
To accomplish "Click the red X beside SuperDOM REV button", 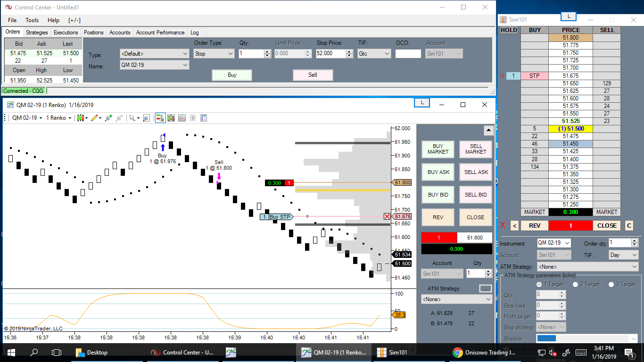I will tap(503, 225).
